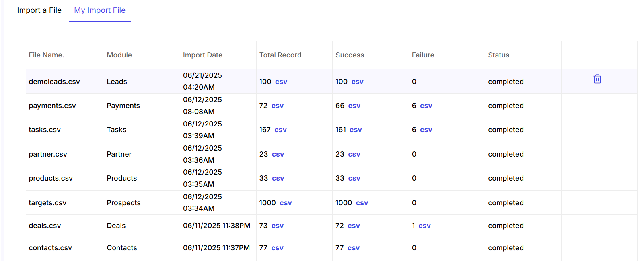Switch to Import a File tab

tap(39, 10)
